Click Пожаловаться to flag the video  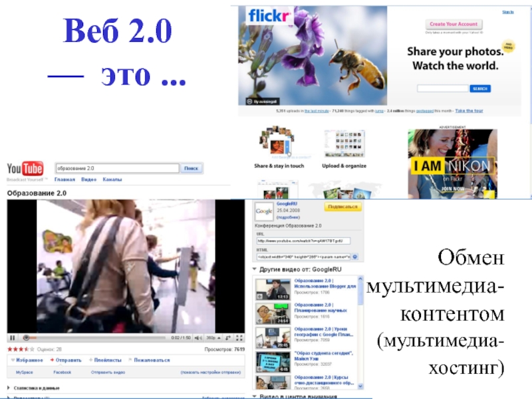[149, 360]
